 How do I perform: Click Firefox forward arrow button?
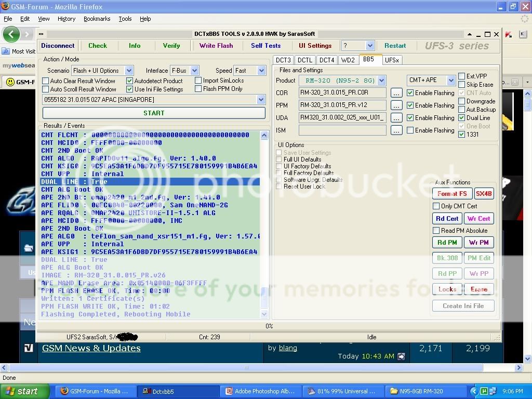tap(27, 34)
